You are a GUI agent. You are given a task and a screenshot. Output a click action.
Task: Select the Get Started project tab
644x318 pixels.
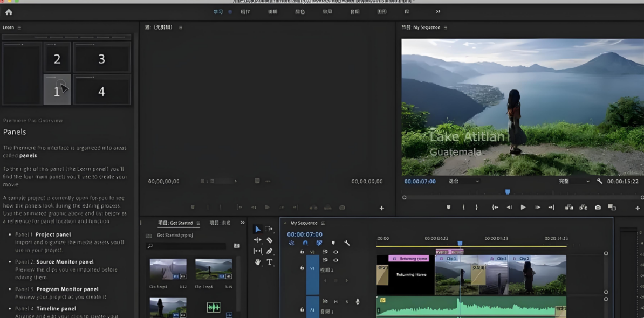(175, 223)
